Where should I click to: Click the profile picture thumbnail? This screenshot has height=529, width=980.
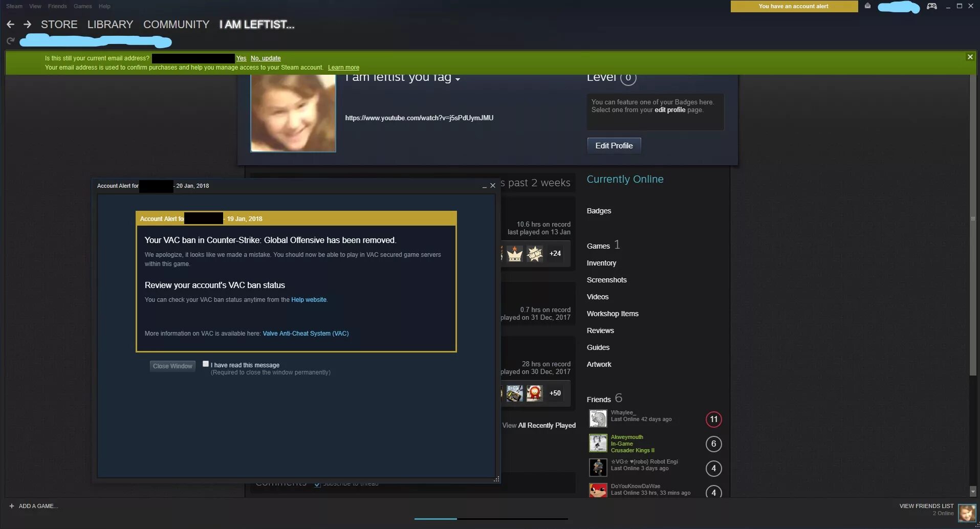pos(293,113)
